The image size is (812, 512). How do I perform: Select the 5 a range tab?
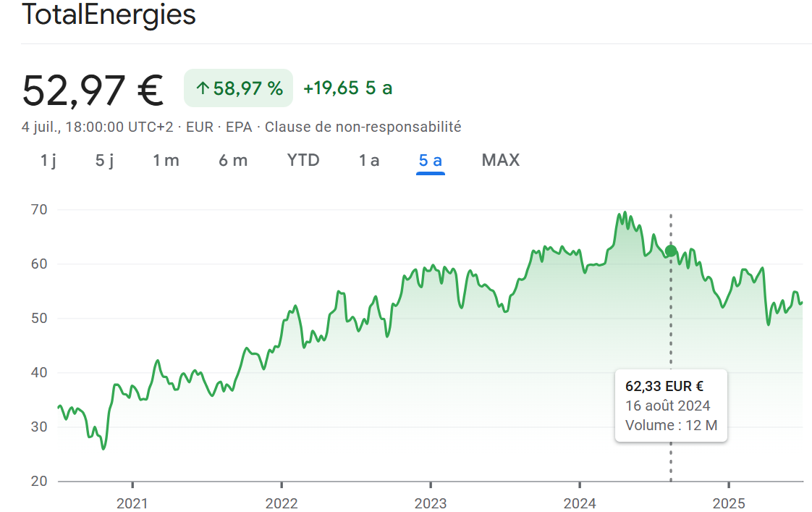coord(431,161)
